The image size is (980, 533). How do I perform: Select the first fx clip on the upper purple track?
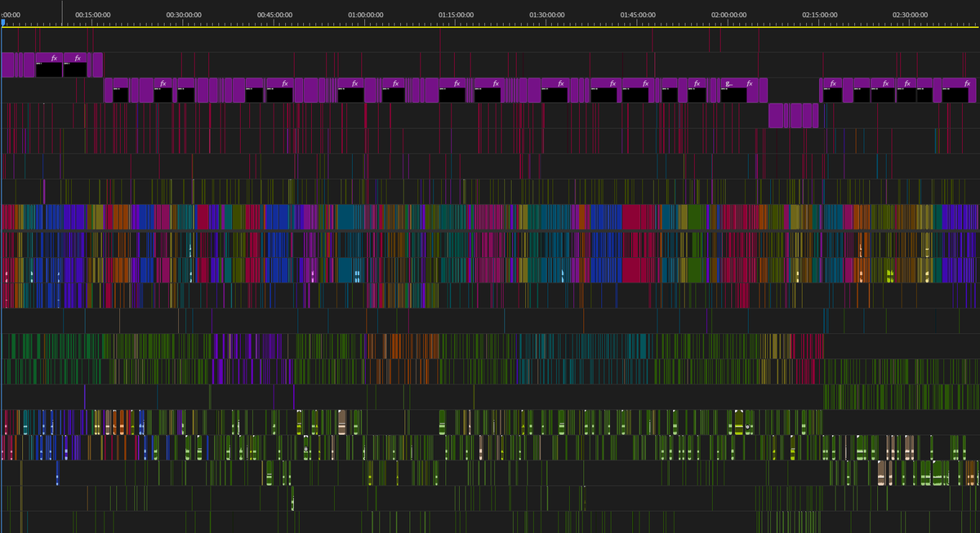coord(49,65)
